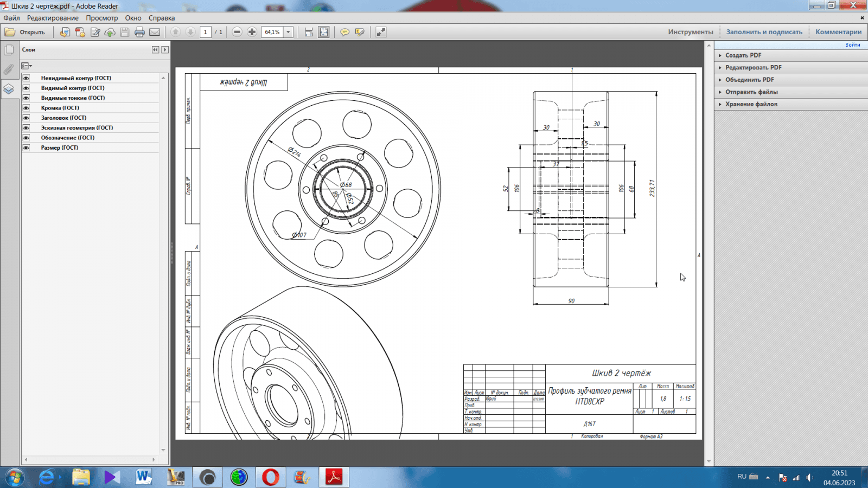The width and height of the screenshot is (868, 488).
Task: Toggle visibility of Заголовок (ГОСТ) layer
Action: 26,118
